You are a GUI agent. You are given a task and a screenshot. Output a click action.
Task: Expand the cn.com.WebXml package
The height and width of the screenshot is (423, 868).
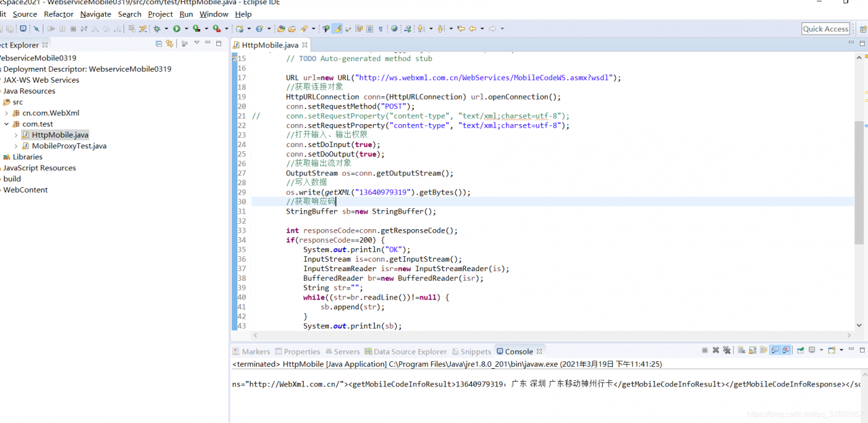(7, 113)
